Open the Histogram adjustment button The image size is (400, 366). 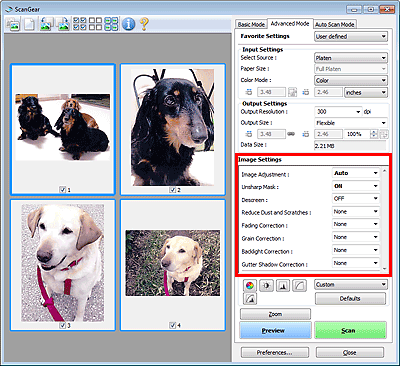tap(283, 286)
